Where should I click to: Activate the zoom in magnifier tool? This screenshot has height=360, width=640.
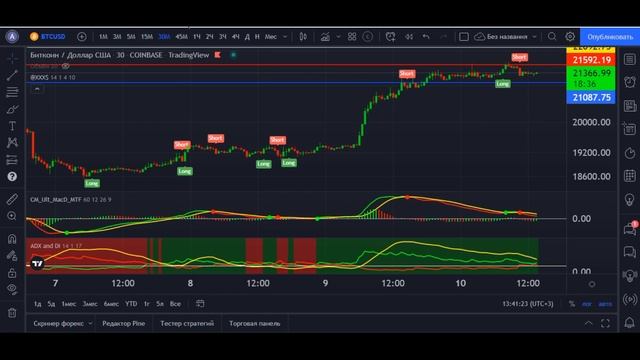pos(12,216)
